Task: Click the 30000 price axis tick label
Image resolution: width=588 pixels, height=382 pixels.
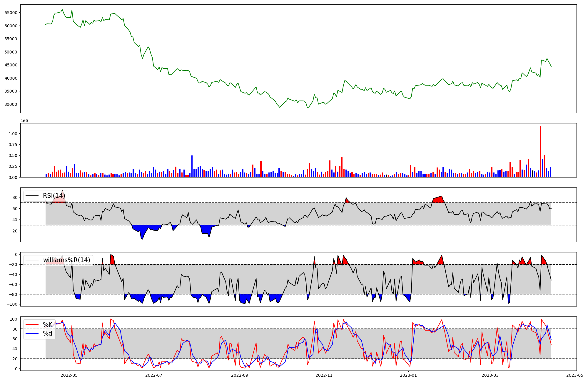Action: pyautogui.click(x=11, y=104)
